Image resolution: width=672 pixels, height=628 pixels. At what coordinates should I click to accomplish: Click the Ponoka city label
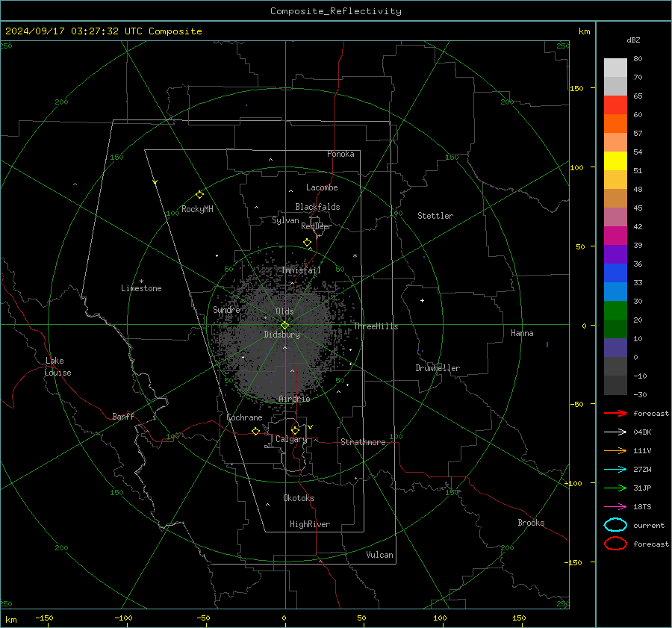click(x=340, y=154)
